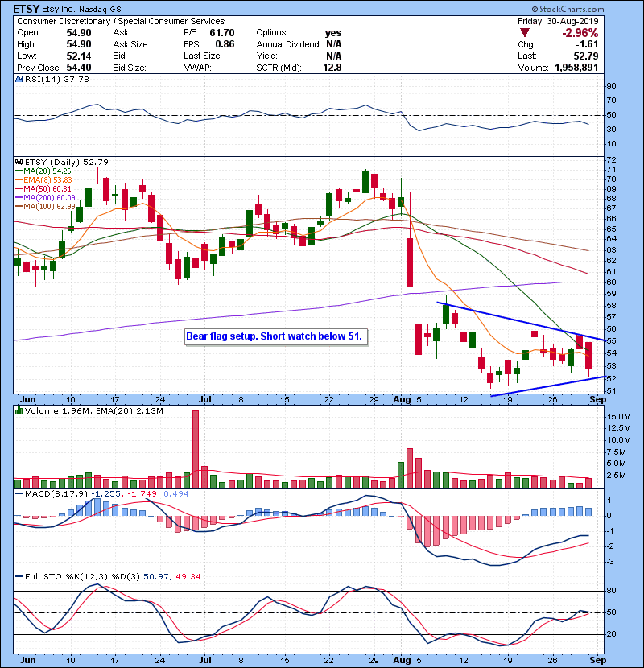This screenshot has width=644, height=668.
Task: Select the Prev Close value 54.40
Action: (79, 68)
